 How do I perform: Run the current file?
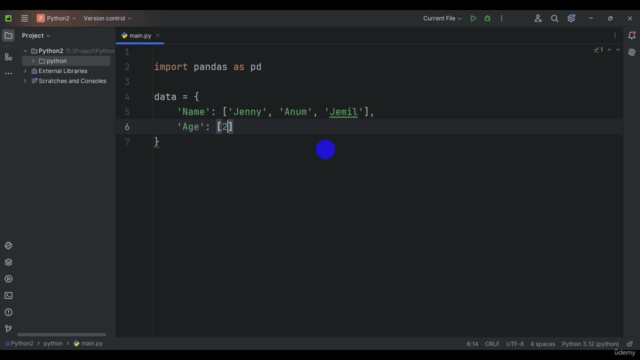[473, 18]
